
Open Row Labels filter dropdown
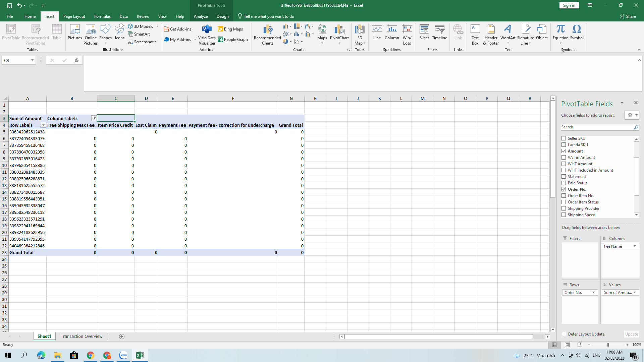click(43, 125)
